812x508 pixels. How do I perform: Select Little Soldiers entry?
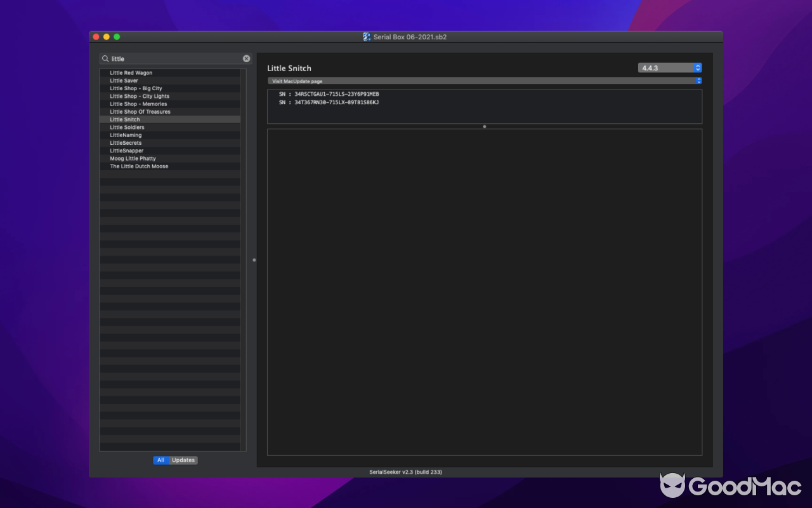pyautogui.click(x=127, y=128)
